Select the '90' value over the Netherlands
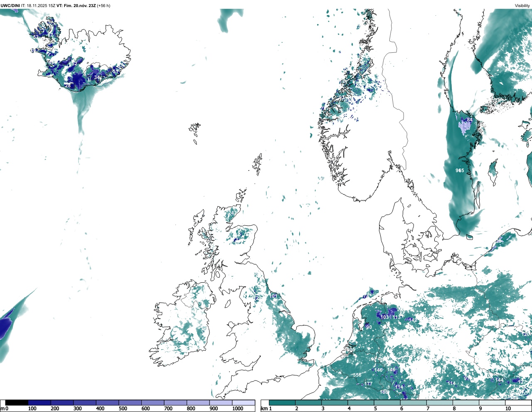Screen dimensions: 532x412 (369, 327)
